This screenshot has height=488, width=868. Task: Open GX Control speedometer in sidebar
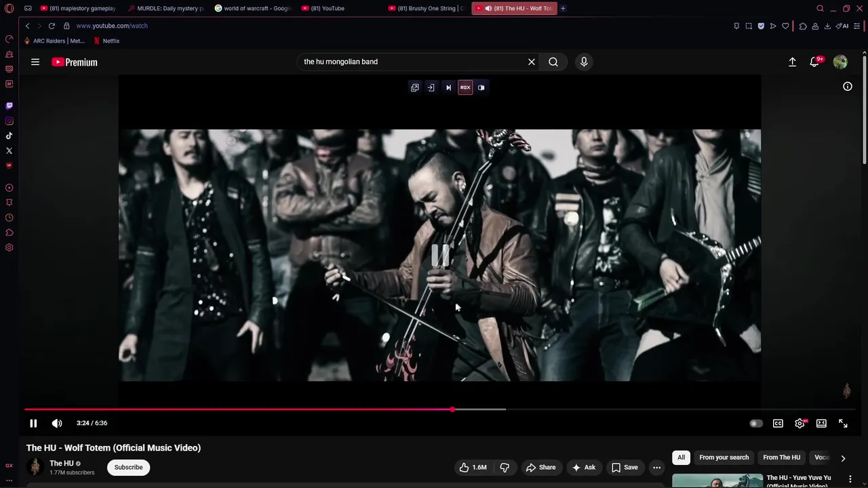point(9,39)
